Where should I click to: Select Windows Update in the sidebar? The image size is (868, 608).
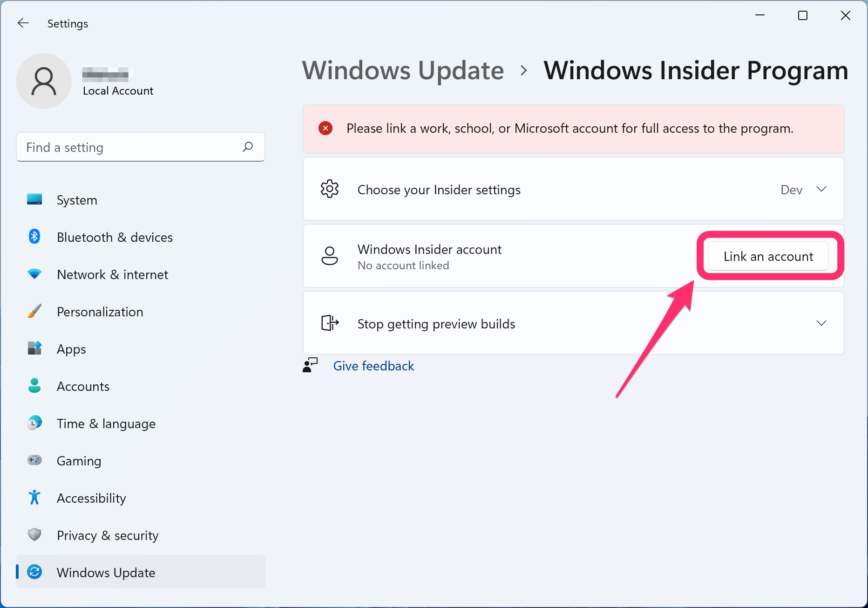pyautogui.click(x=106, y=572)
